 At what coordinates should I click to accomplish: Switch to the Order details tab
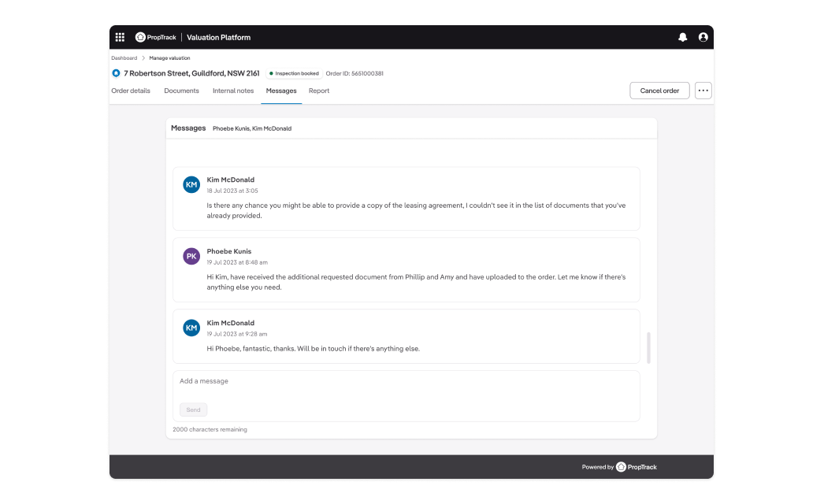[131, 91]
